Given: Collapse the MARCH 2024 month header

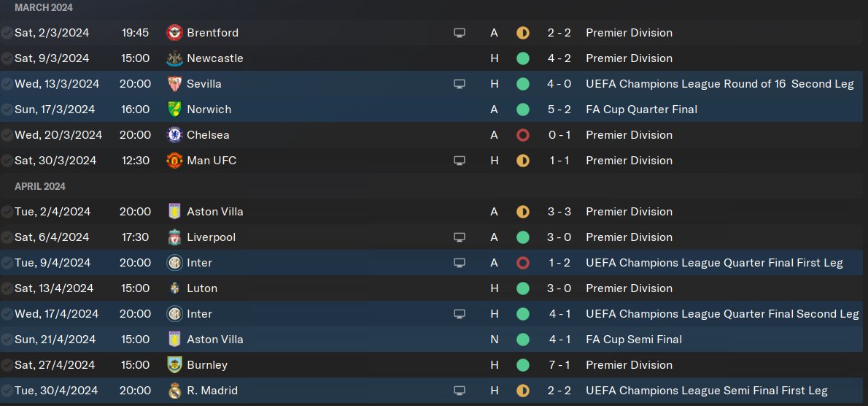Looking at the screenshot, I should (x=44, y=7).
